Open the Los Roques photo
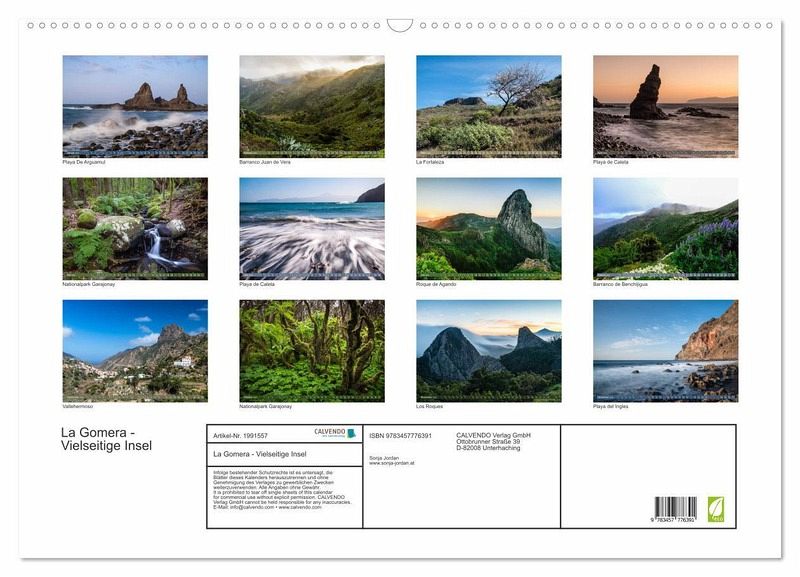 tap(488, 351)
